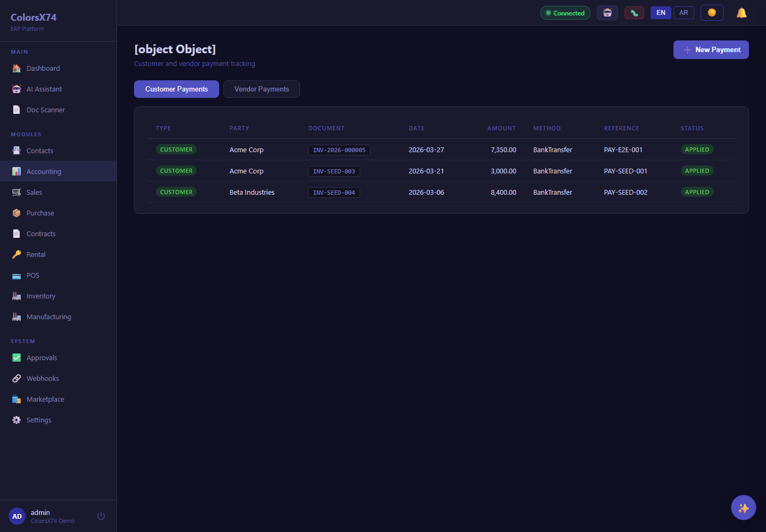Click the AD user avatar
The height and width of the screenshot is (532, 766).
point(17,516)
